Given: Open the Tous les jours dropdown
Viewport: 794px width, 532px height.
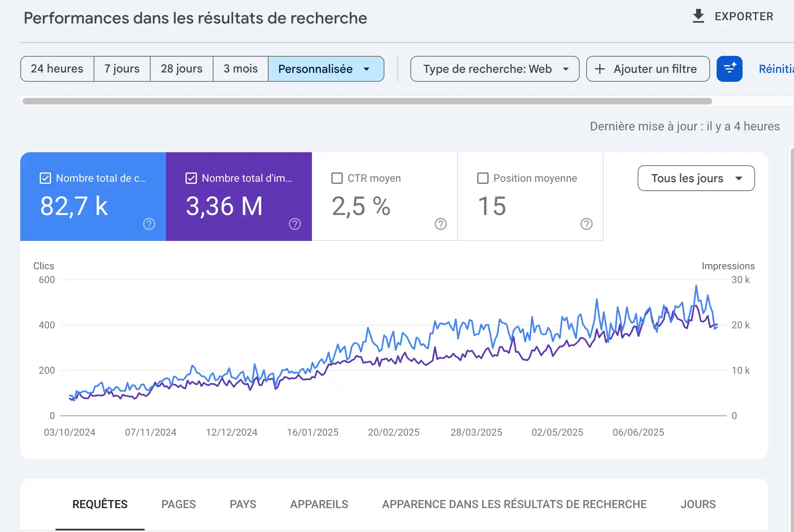Looking at the screenshot, I should (x=696, y=178).
